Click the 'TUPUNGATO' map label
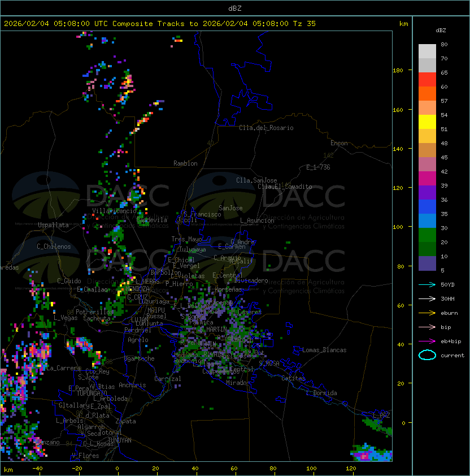The height and width of the screenshot is (476, 470). click(x=92, y=393)
